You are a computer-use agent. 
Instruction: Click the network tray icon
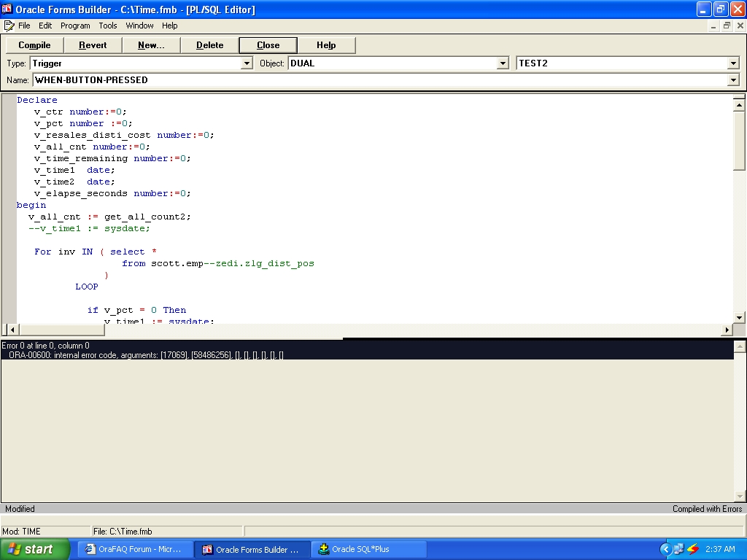click(678, 550)
